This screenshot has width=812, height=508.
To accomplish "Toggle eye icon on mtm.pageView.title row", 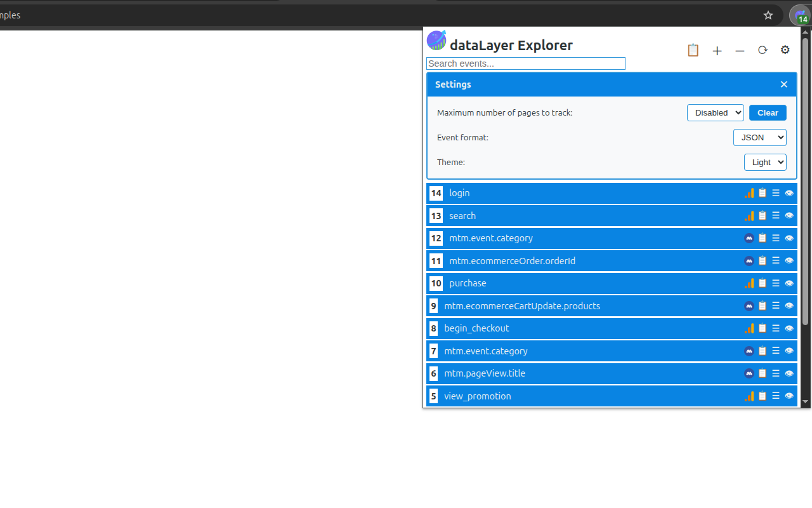I will (789, 373).
